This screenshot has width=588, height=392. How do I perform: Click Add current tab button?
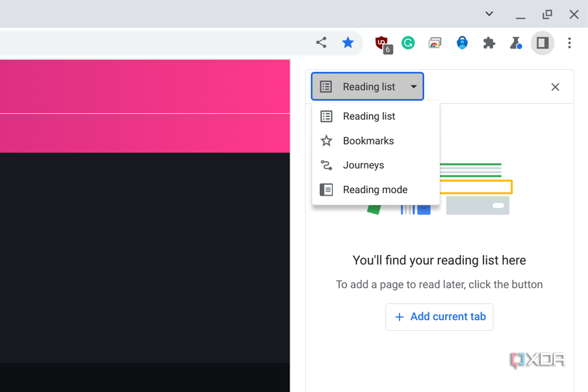click(x=440, y=317)
